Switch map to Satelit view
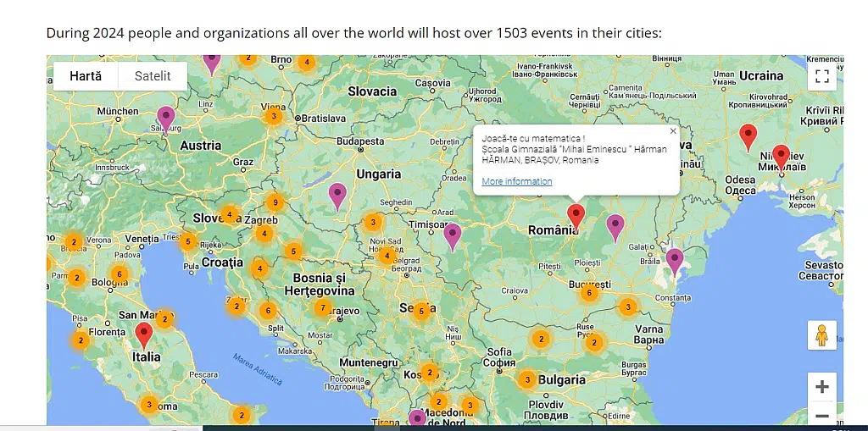 (153, 76)
